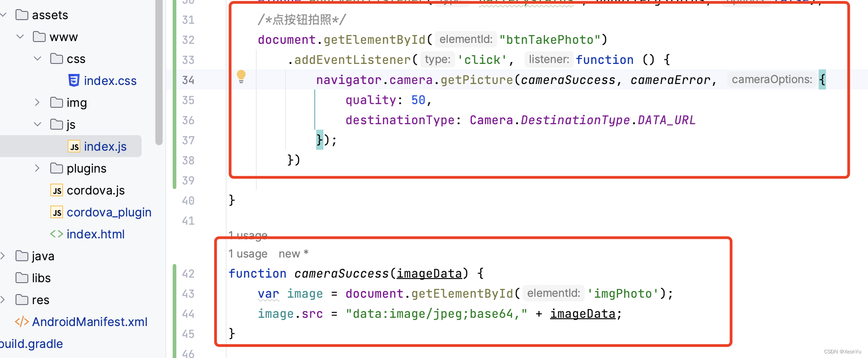Collapse the js folder chevron
The image size is (868, 358).
point(37,124)
